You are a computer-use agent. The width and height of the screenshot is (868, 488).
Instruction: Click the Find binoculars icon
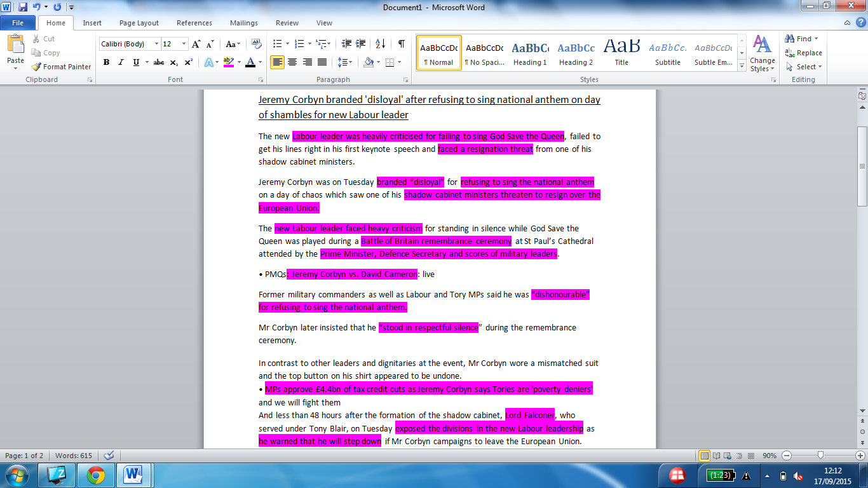[x=790, y=39]
